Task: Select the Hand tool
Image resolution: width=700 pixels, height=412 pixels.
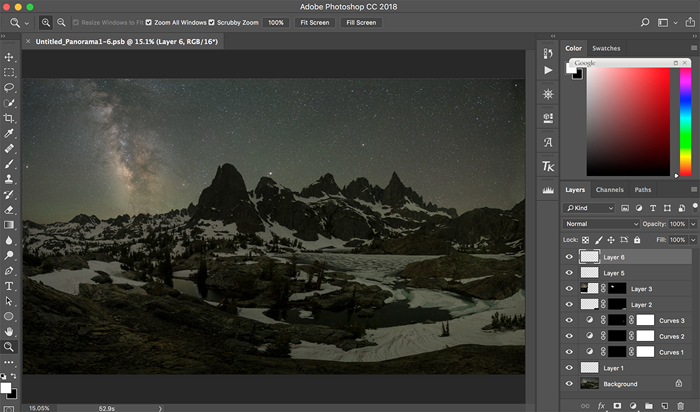Action: [9, 331]
